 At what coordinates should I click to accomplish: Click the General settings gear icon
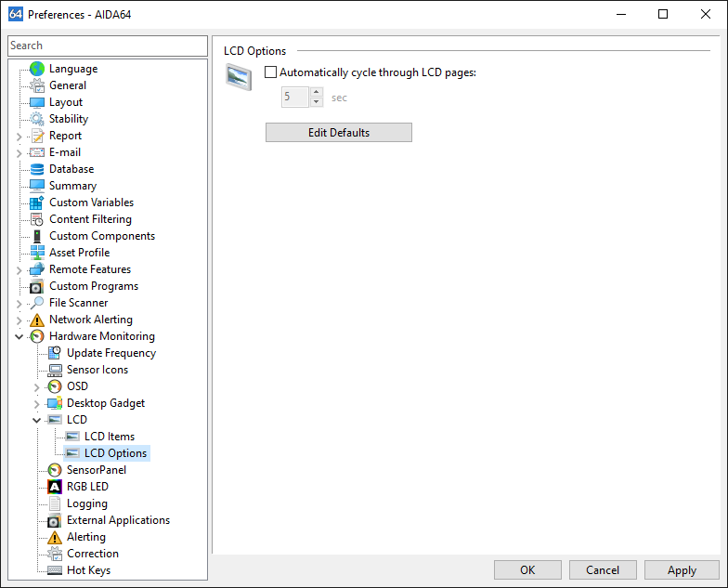(x=37, y=85)
